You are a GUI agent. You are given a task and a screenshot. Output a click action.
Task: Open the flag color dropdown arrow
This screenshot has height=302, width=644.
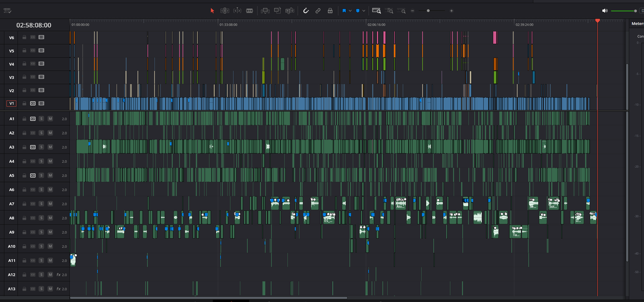350,10
